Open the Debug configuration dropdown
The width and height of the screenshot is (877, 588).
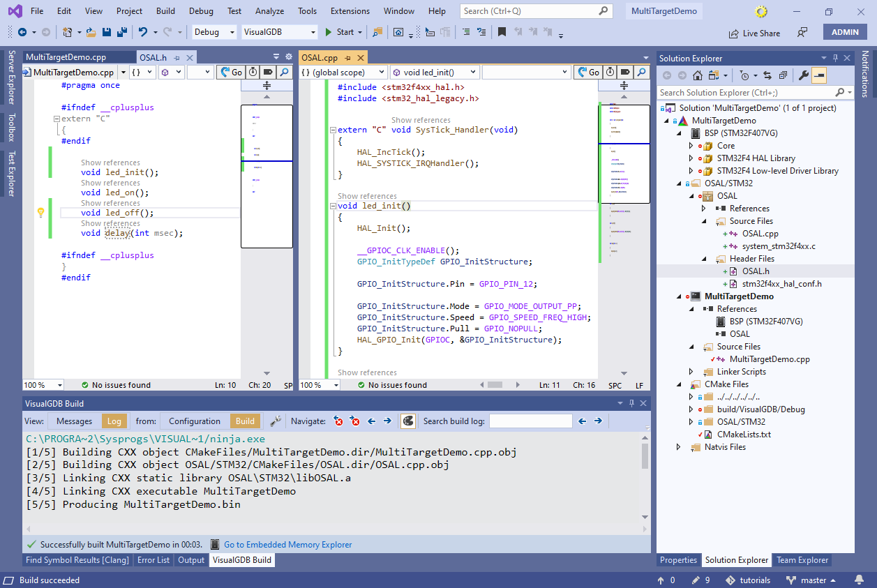[x=214, y=32]
